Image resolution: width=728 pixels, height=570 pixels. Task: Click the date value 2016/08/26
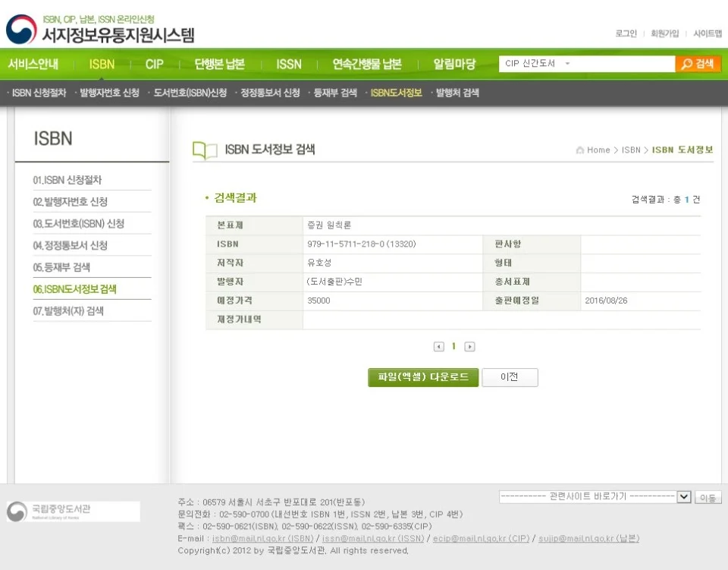[606, 301]
